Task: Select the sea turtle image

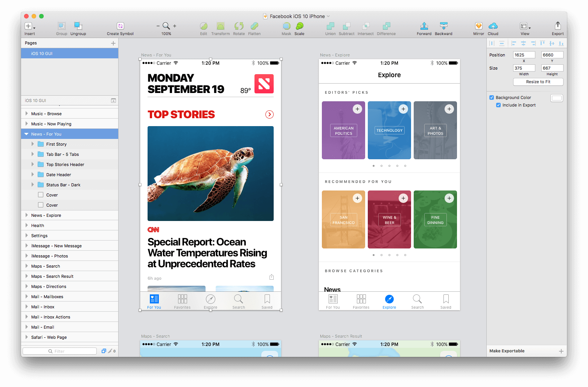Action: 210,174
